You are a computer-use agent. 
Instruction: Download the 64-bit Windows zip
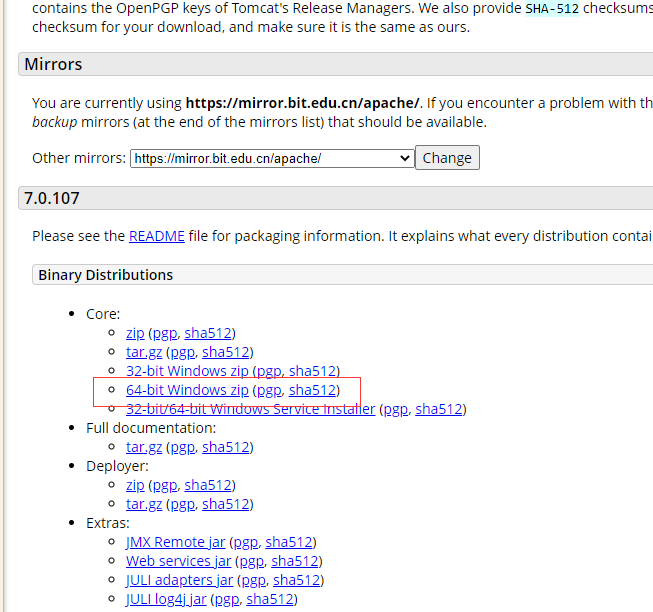click(x=187, y=390)
